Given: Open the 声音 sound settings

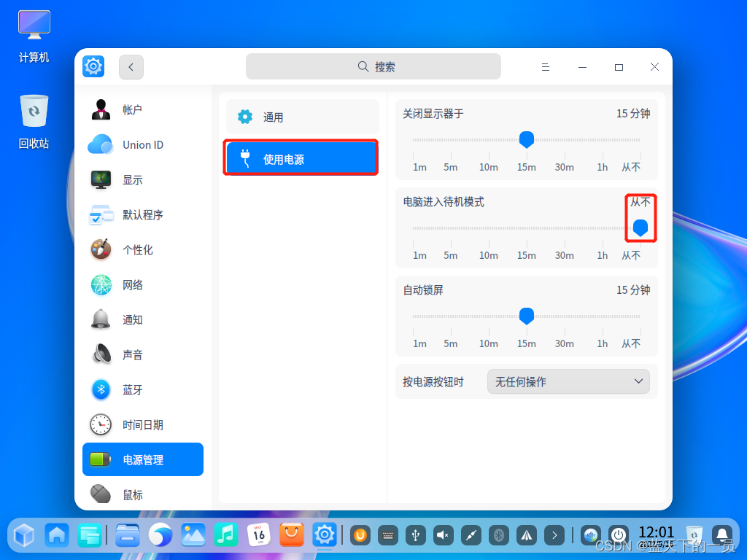Looking at the screenshot, I should 142,355.
